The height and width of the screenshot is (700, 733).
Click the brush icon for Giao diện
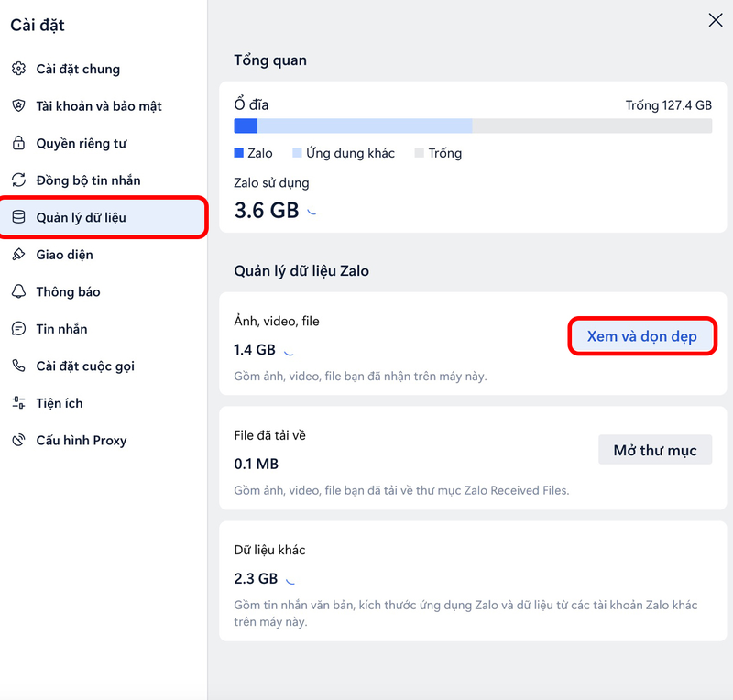[18, 255]
